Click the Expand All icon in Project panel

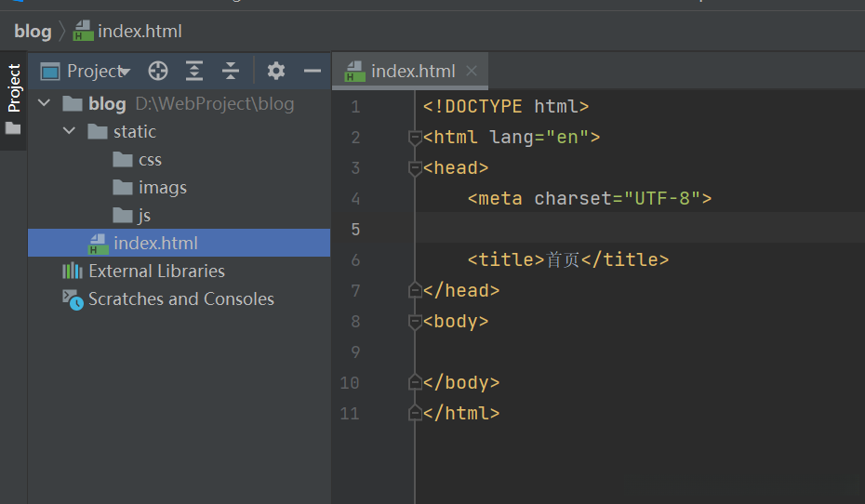click(193, 71)
